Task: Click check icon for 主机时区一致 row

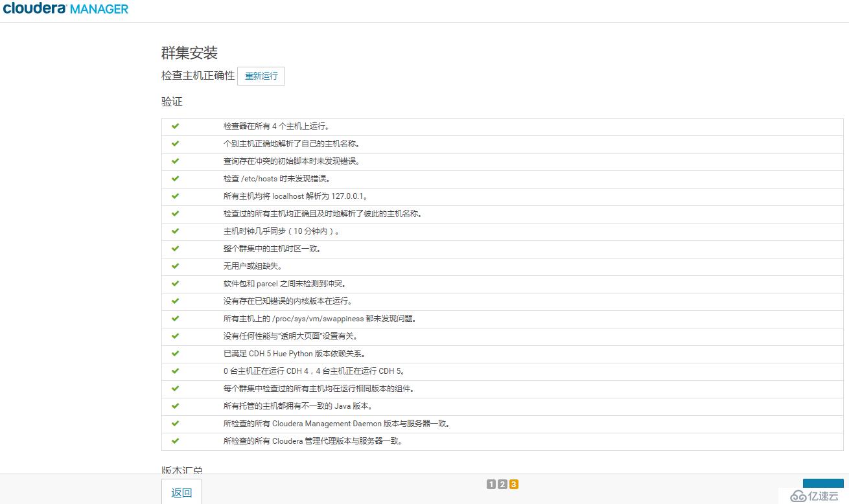Action: 175,249
